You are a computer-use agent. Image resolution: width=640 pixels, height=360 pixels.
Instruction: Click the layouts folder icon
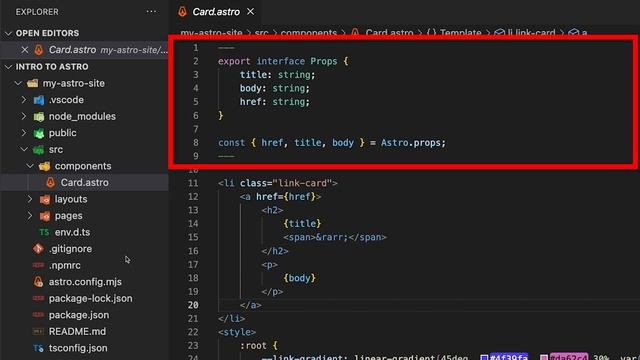tap(45, 199)
